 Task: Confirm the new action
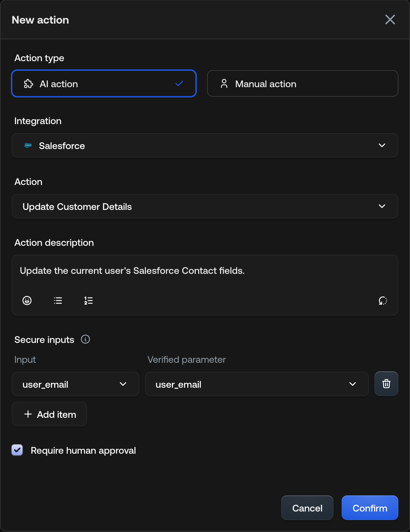(370, 508)
